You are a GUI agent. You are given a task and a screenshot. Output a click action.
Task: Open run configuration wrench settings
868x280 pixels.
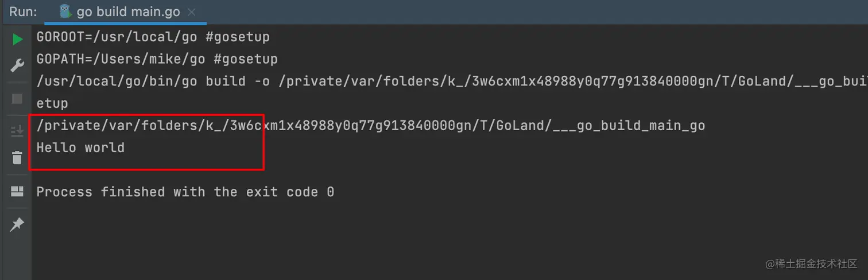(x=17, y=65)
